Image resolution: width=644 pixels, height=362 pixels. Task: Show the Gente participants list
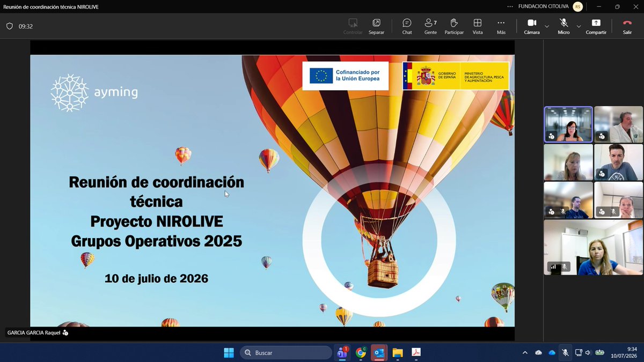click(430, 26)
